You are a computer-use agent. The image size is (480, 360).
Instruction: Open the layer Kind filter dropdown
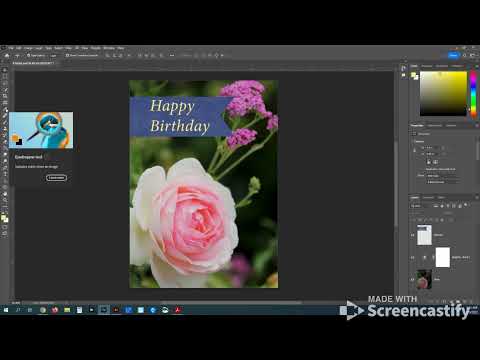pyautogui.click(x=418, y=206)
